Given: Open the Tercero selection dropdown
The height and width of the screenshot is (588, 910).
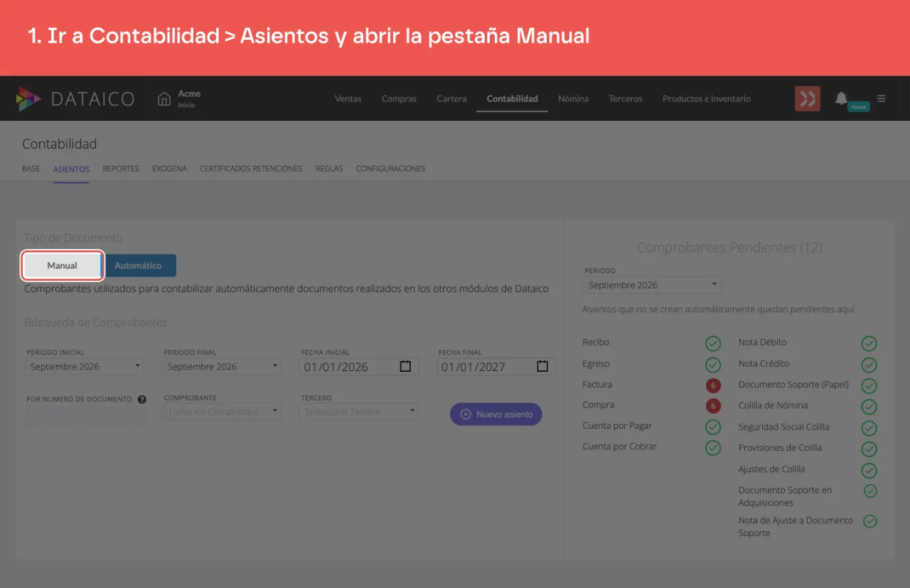Looking at the screenshot, I should click(x=359, y=412).
